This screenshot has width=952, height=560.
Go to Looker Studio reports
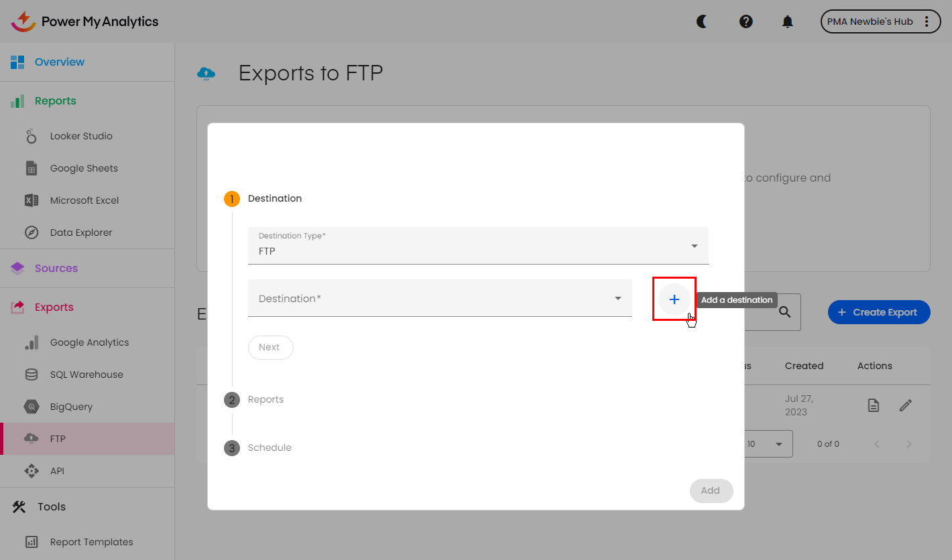[x=80, y=136]
